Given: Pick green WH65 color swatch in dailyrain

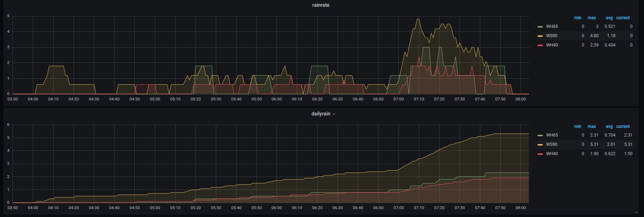Looking at the screenshot, I should point(540,135).
